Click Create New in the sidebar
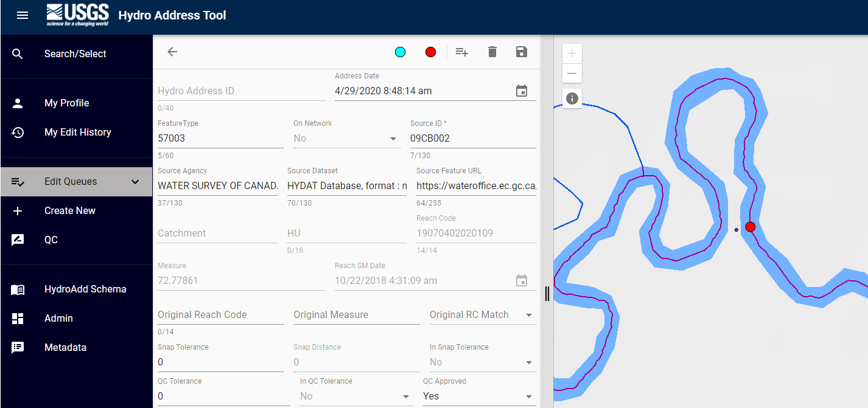Viewport: 868px width, 408px height. 69,211
